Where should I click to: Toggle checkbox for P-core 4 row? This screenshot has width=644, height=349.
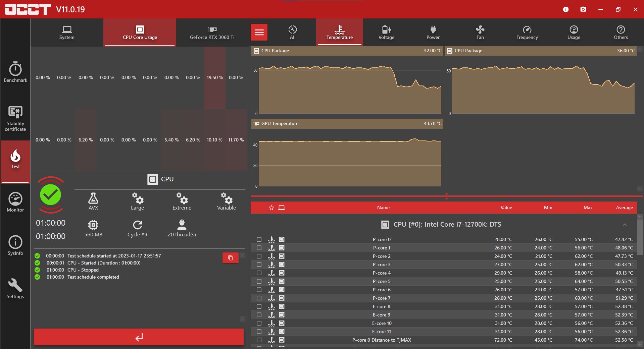point(259,273)
